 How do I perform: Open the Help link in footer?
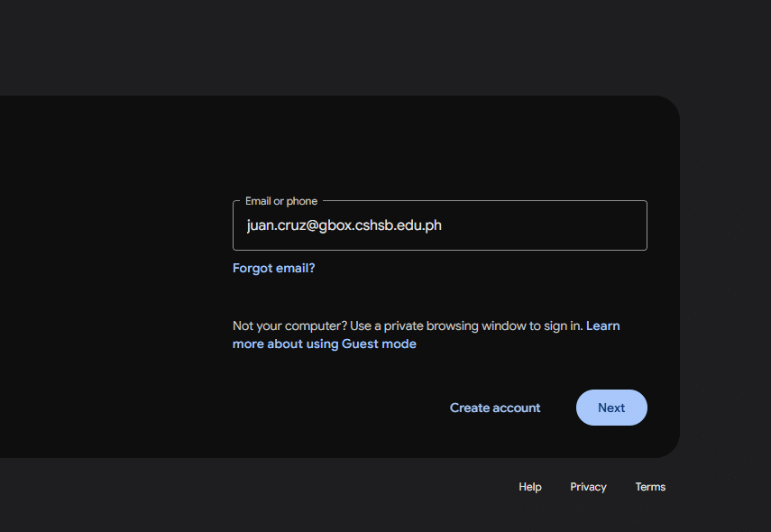530,487
